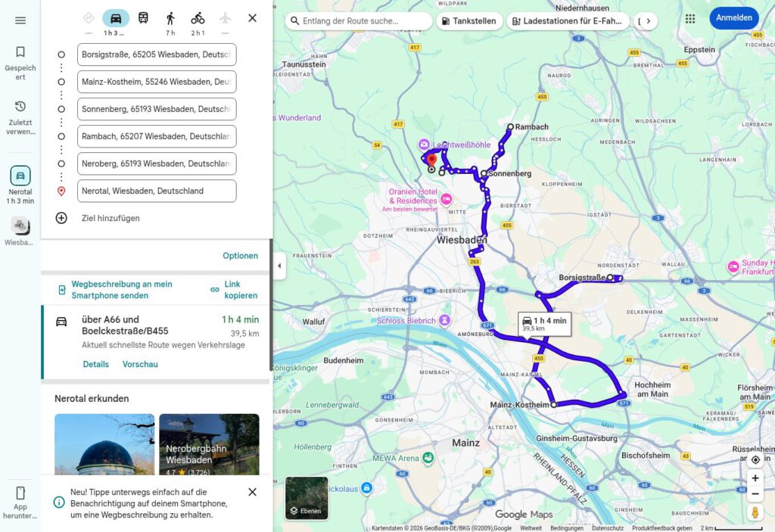Click the Weltweit footer link
The width and height of the screenshot is (775, 532).
[531, 528]
